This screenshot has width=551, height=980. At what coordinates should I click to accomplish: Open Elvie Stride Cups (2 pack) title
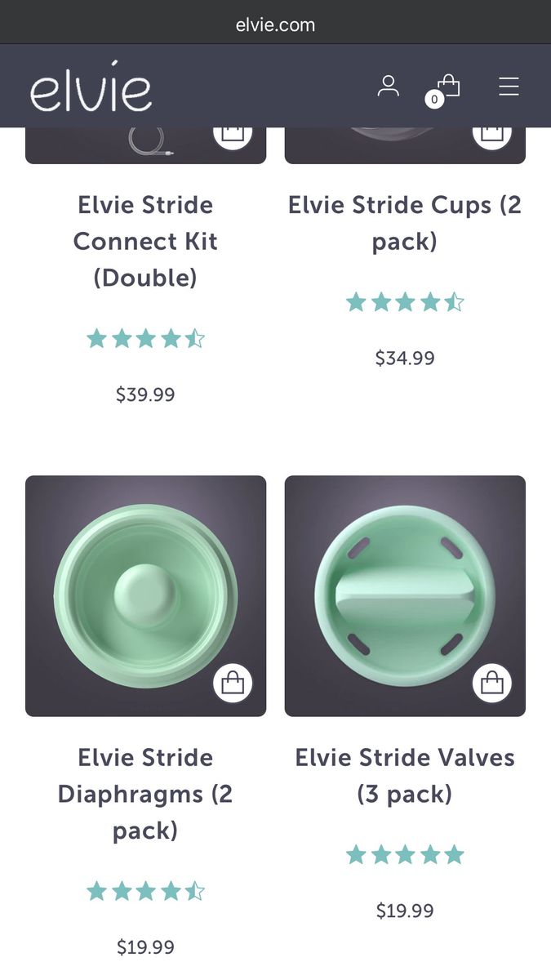(x=405, y=223)
